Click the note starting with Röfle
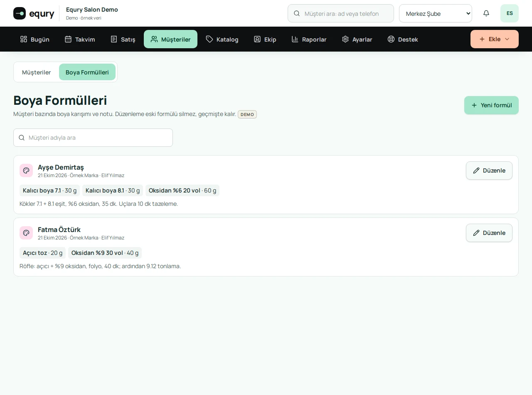 point(100,266)
